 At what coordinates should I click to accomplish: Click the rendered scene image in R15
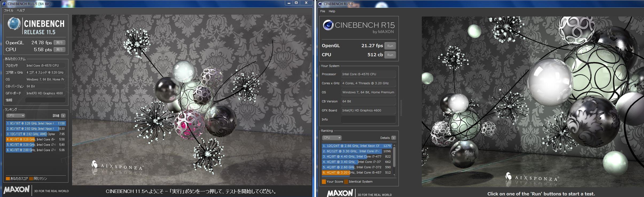point(533,102)
